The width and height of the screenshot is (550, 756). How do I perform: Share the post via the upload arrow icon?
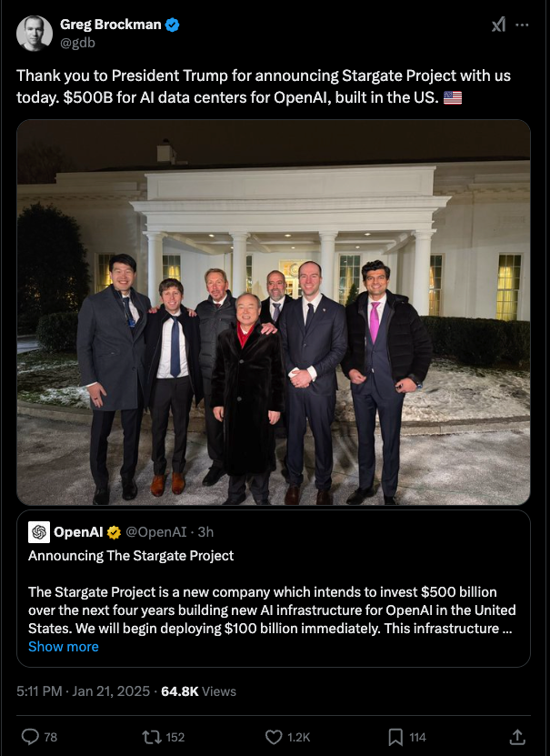coord(516,737)
